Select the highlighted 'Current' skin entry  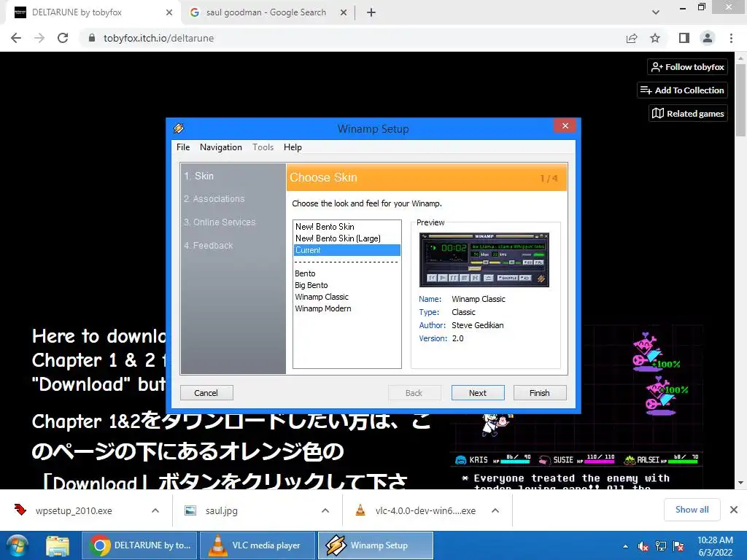coord(347,250)
